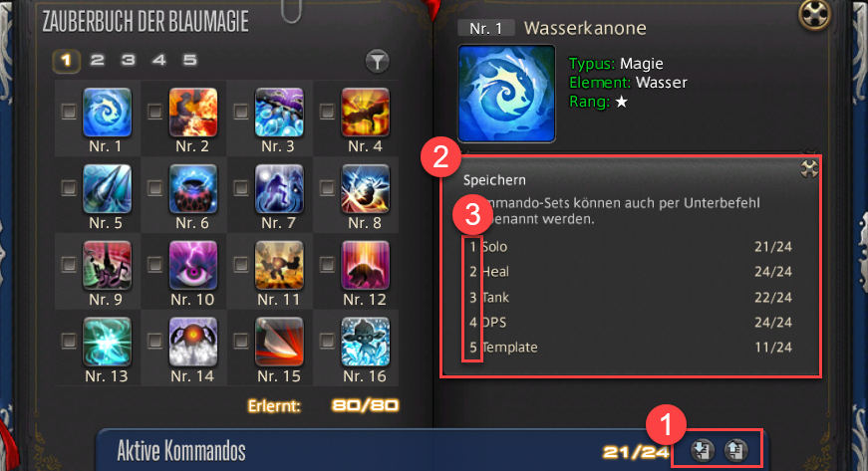Click the save command set icon
The width and height of the screenshot is (868, 471).
point(703,450)
